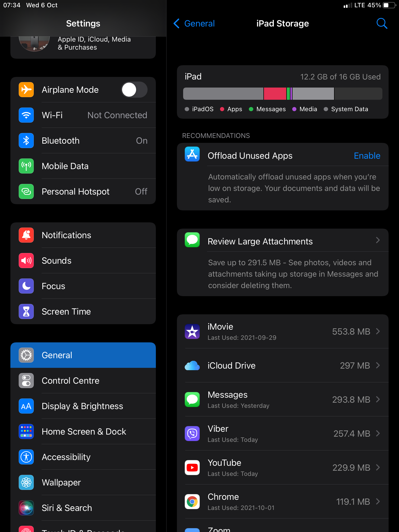
Task: Tap the YouTube app icon
Action: [192, 467]
